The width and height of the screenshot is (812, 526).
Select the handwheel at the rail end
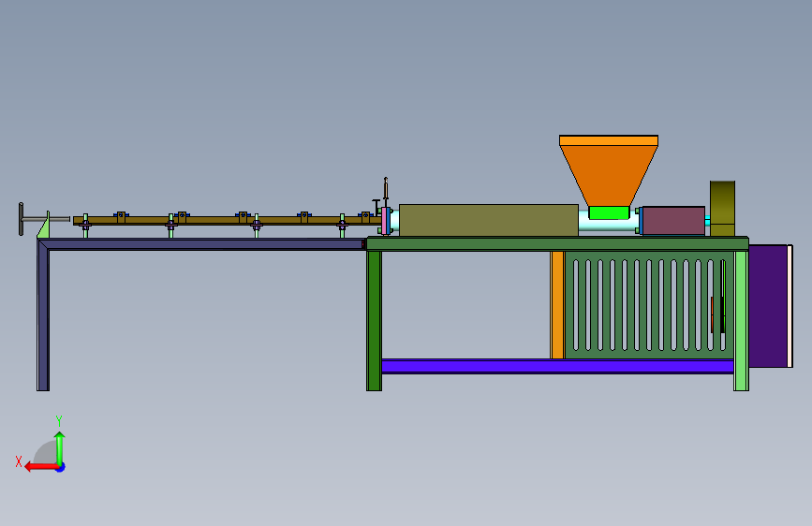click(22, 219)
